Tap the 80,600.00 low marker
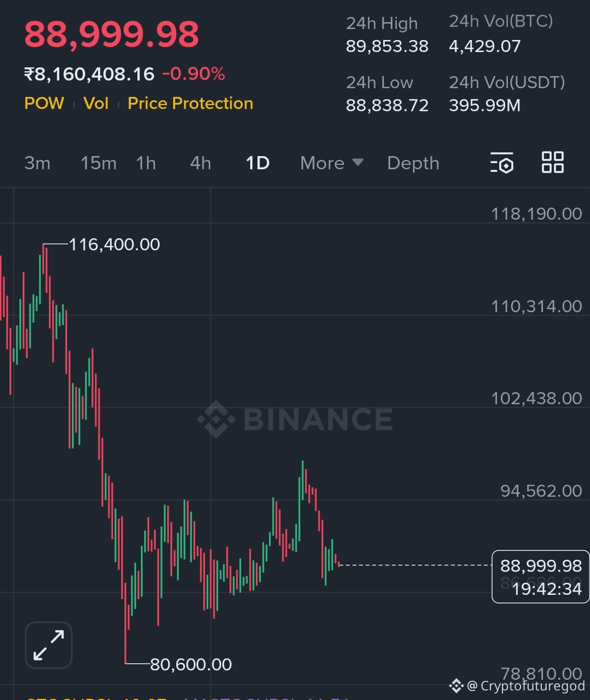The width and height of the screenshot is (590, 700). click(191, 664)
